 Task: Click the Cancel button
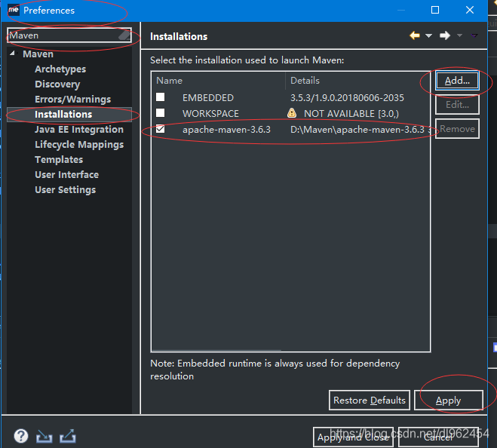(x=438, y=437)
